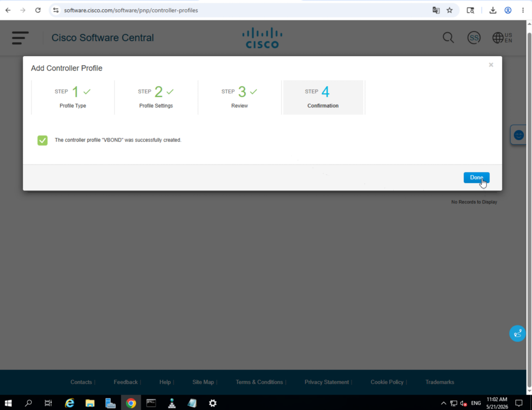532x410 pixels.
Task: Open the US EN language selector
Action: (502, 38)
